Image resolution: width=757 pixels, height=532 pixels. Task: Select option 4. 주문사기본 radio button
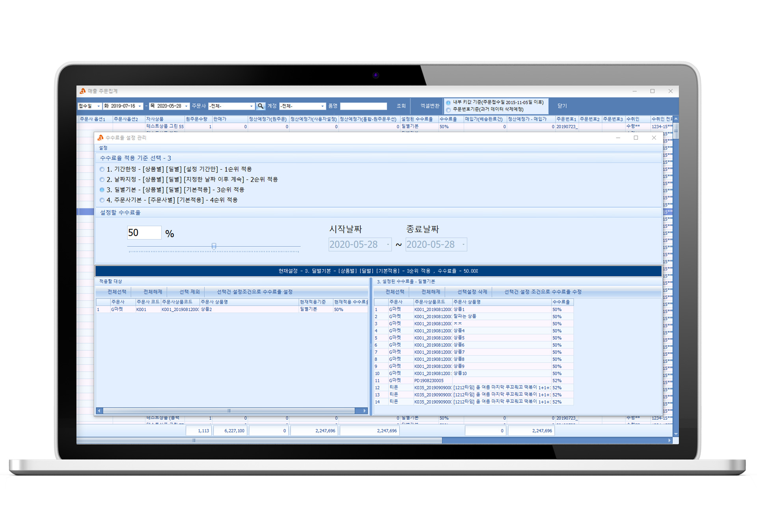click(102, 200)
